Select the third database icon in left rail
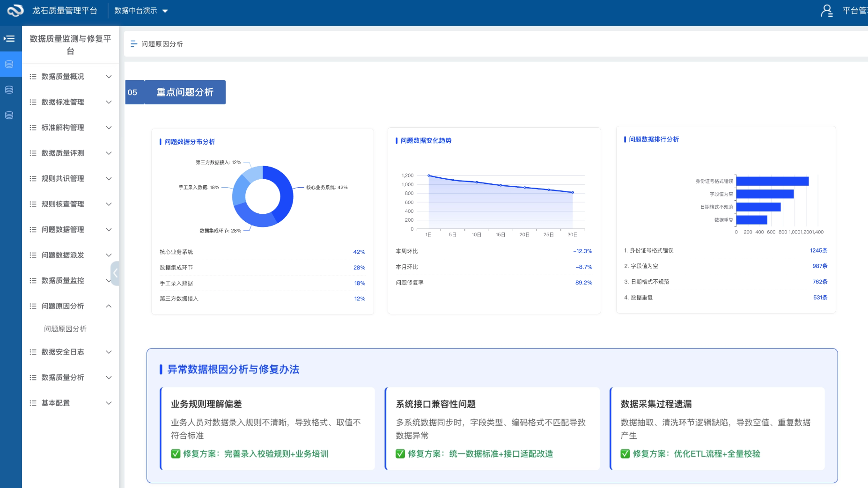Viewport: 868px width, 488px height. 9,115
